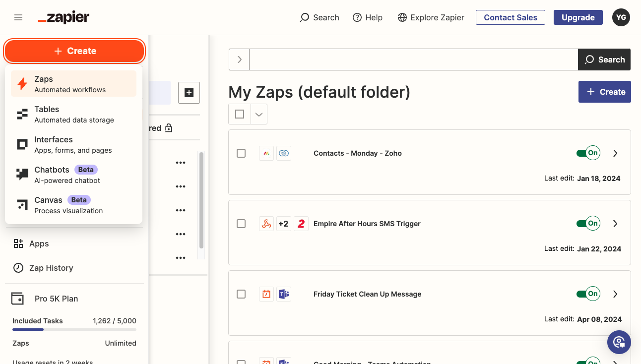The image size is (641, 364).
Task: Open the Pro 5K Plan entry
Action: coord(56,299)
